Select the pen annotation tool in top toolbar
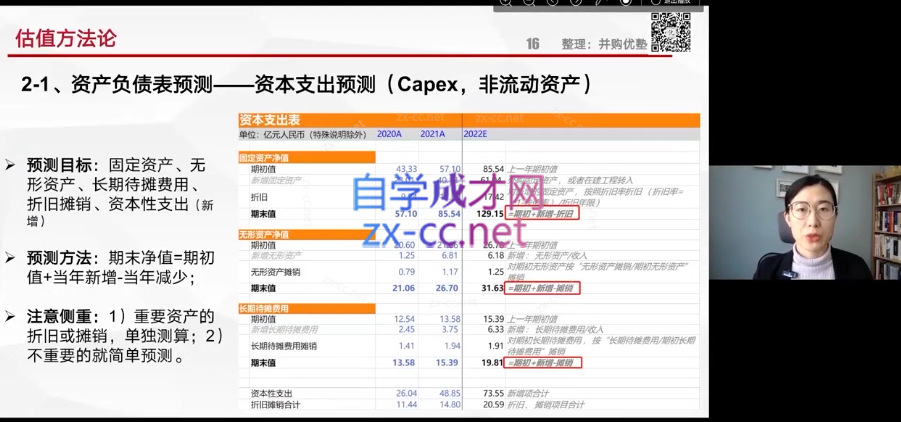Image resolution: width=901 pixels, height=422 pixels. [x=600, y=3]
